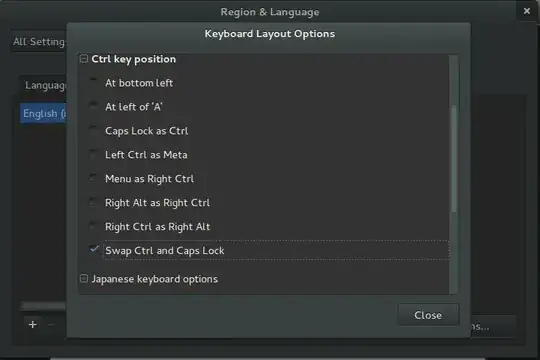Screen dimensions: 540x360
Task: Select the English input source entry
Action: [43, 113]
